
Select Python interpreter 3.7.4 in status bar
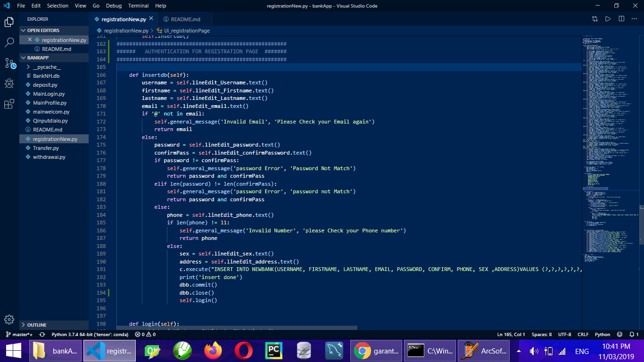[x=90, y=334]
